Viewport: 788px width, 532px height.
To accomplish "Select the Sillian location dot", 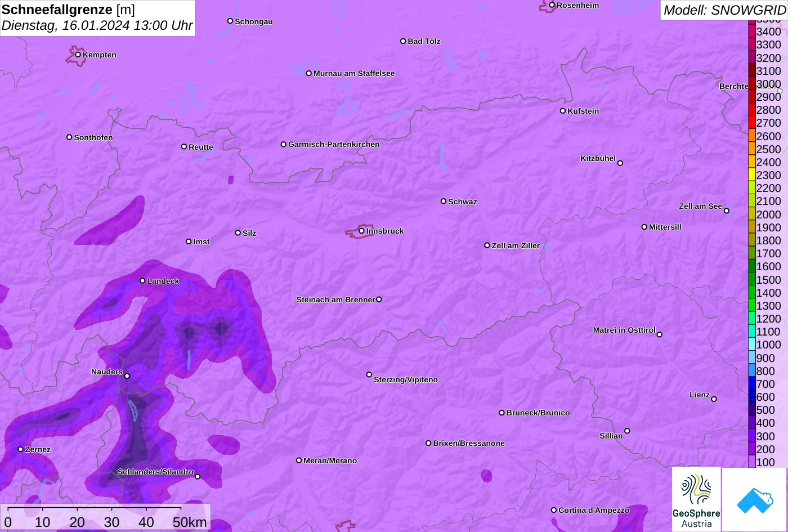I will click(627, 431).
